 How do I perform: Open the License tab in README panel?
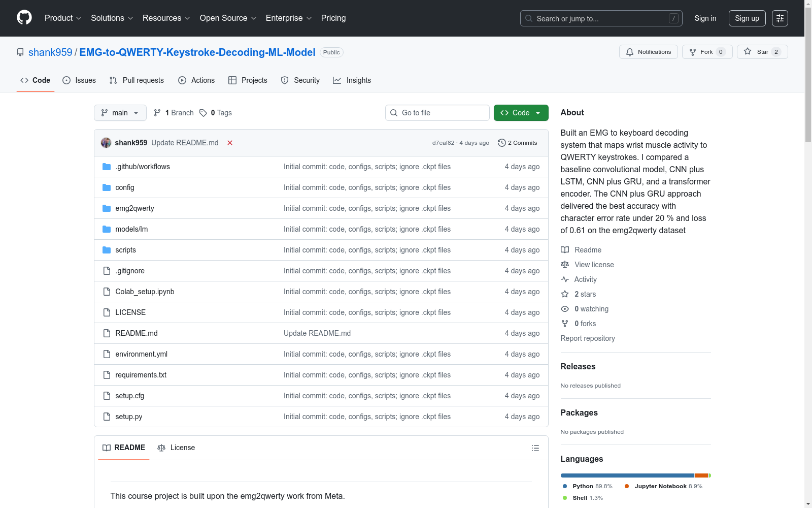click(x=176, y=448)
